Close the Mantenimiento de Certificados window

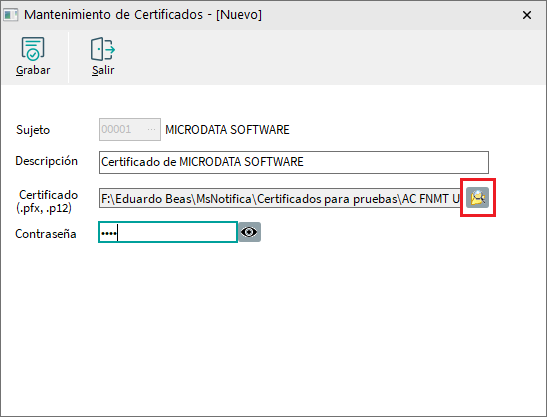click(527, 15)
